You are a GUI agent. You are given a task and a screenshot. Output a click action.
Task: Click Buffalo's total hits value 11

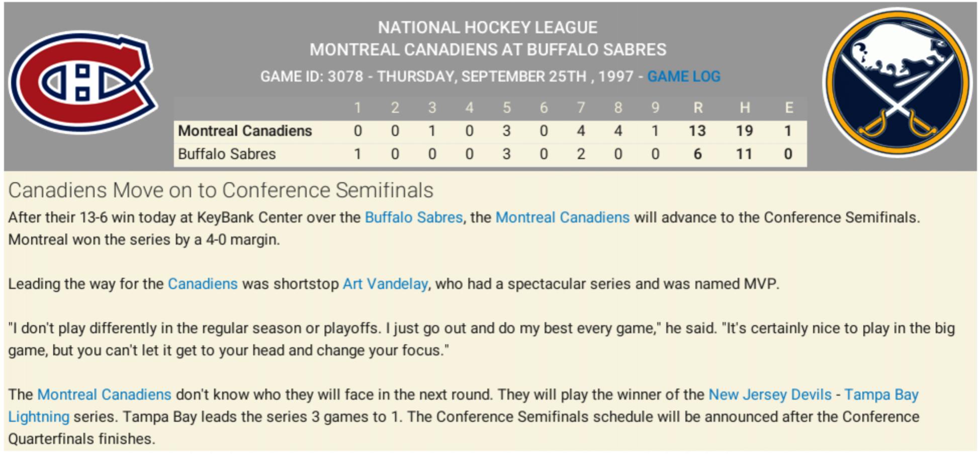click(x=744, y=154)
